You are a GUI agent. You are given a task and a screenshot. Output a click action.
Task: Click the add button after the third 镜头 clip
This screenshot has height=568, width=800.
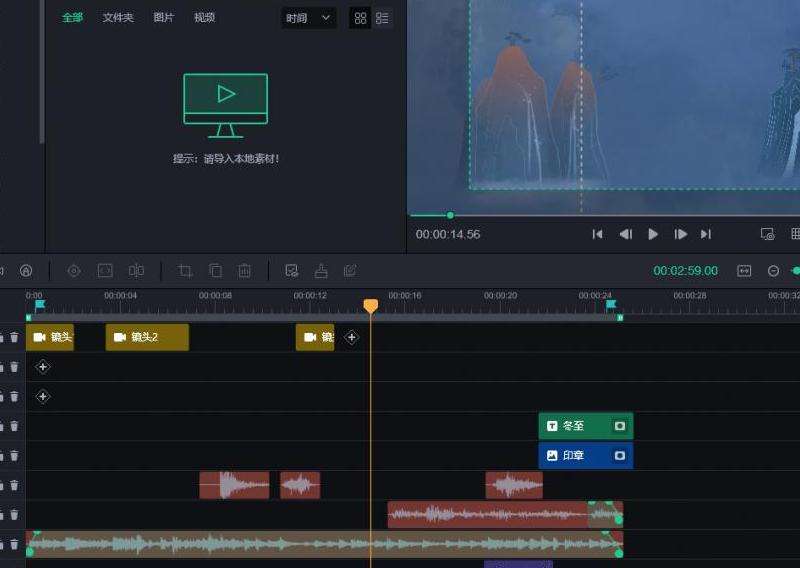tap(351, 338)
